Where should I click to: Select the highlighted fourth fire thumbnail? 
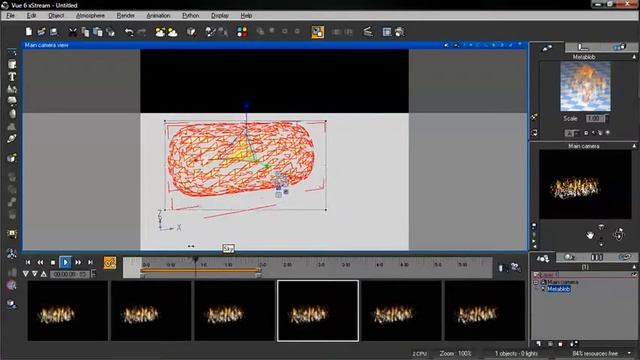pos(318,311)
